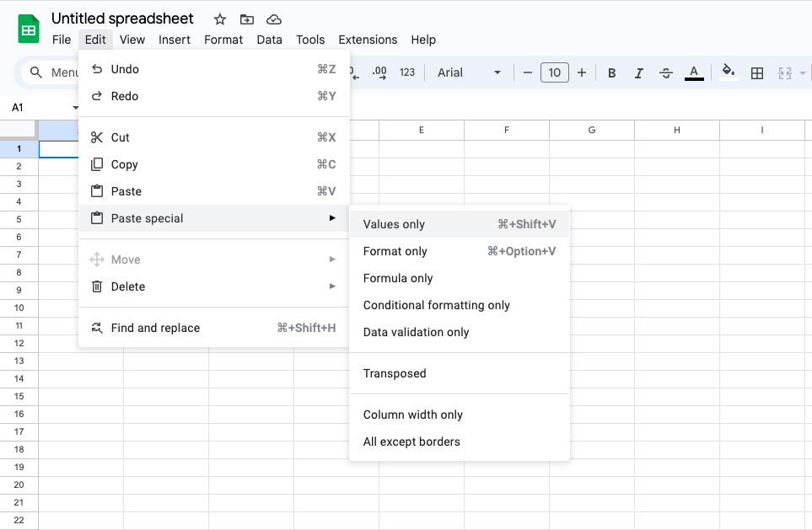Click the search menus magnifier icon
Viewport: 812px width, 530px height.
tap(35, 72)
